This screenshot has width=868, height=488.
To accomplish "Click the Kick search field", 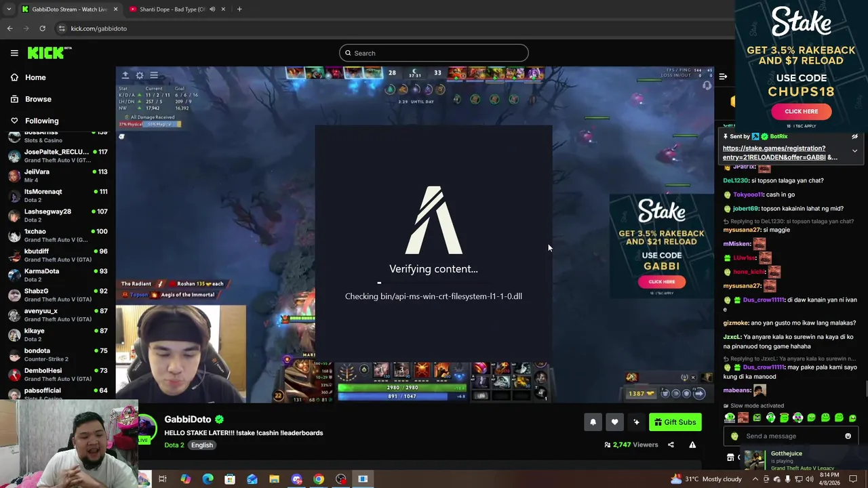I will pos(434,53).
